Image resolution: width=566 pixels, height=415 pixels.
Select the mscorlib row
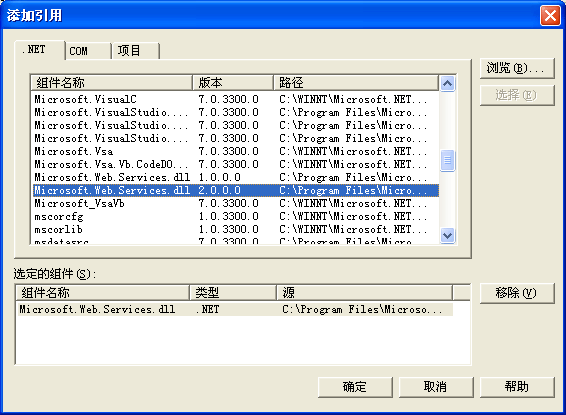(x=236, y=229)
